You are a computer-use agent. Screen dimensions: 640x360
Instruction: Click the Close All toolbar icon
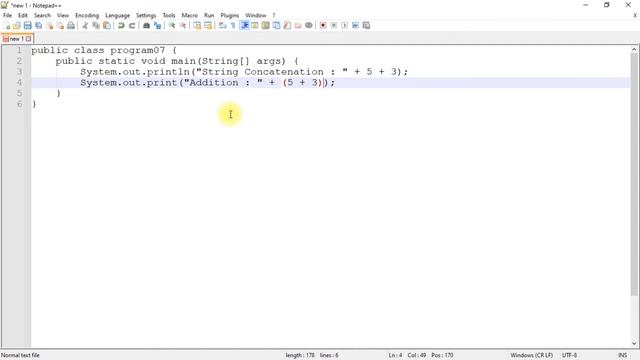point(60,26)
